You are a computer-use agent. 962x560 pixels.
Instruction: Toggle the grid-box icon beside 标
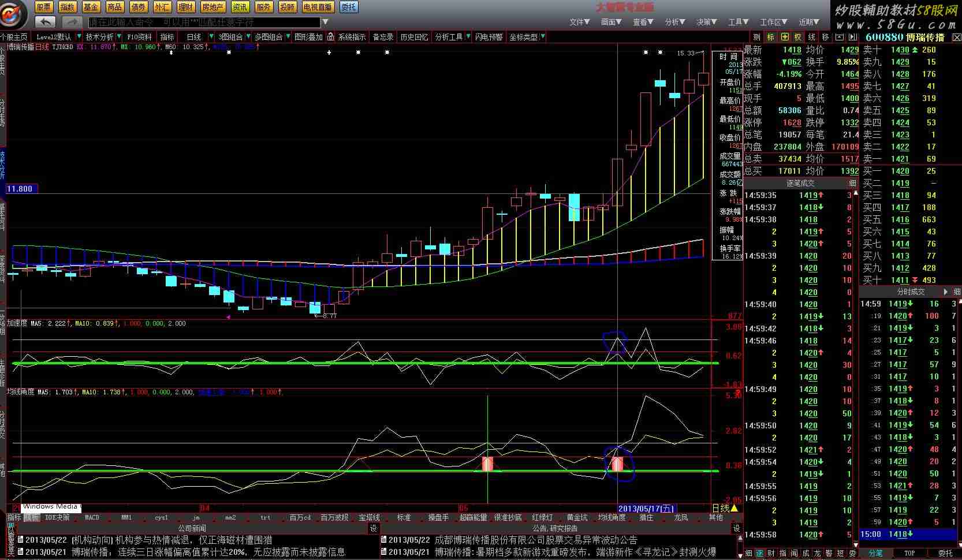point(784,37)
